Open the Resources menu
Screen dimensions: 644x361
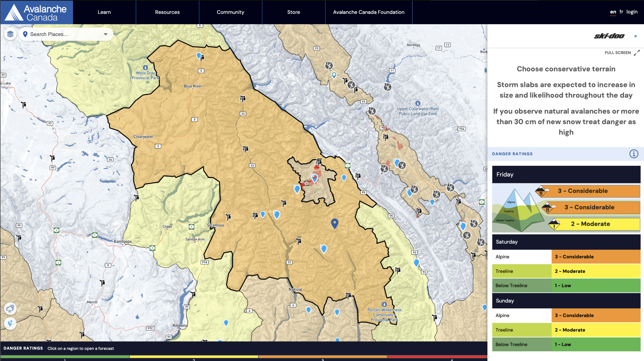pos(167,12)
